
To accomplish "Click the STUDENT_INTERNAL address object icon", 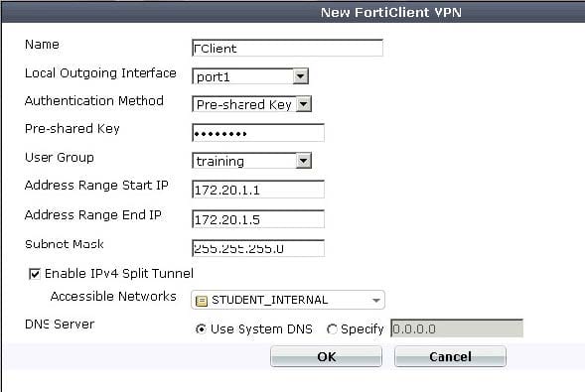I will pos(201,301).
